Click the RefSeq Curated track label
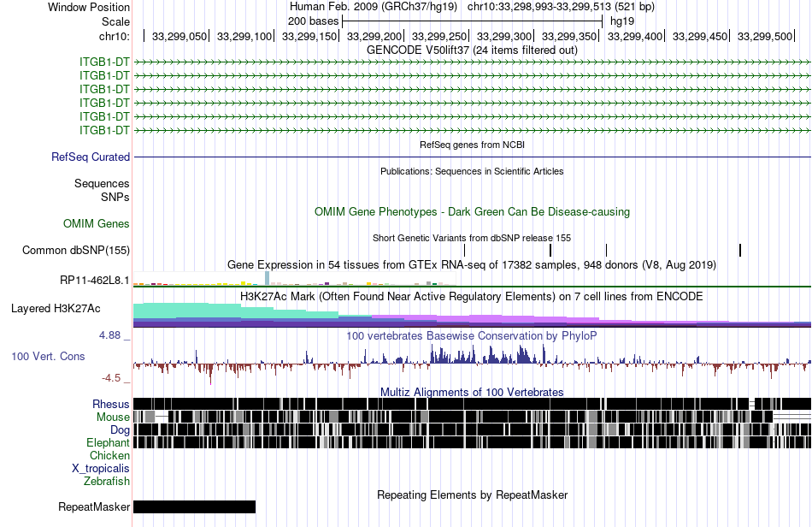Viewport: 812px width, 527px height. coord(90,157)
